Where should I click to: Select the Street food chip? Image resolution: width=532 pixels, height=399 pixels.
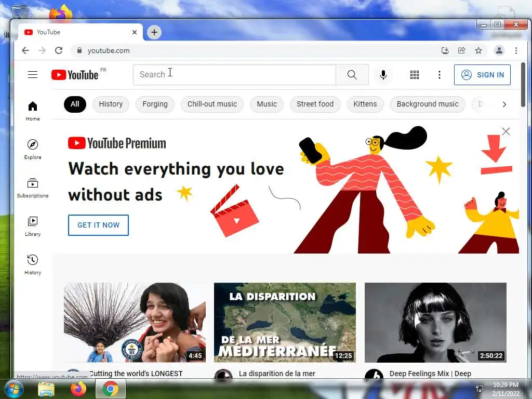(x=315, y=104)
